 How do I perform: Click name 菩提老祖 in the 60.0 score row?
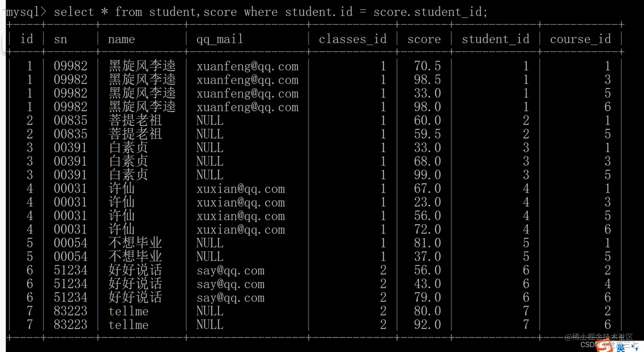point(135,121)
